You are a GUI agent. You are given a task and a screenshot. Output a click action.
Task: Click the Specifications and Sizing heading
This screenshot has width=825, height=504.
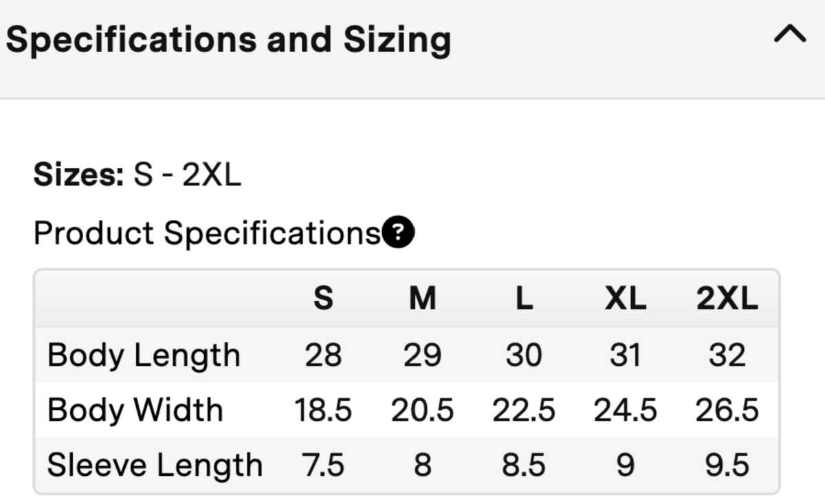click(x=228, y=40)
